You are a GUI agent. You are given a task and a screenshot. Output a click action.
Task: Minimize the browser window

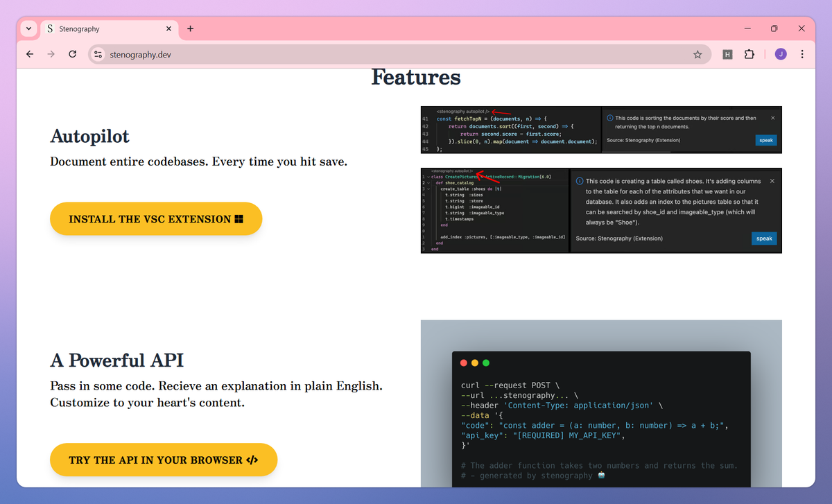pyautogui.click(x=748, y=28)
